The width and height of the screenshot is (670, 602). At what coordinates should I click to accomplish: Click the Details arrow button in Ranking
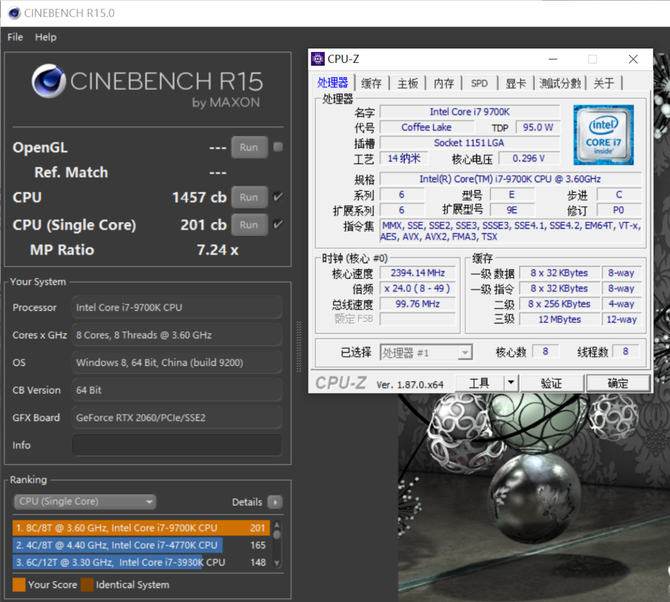point(275,502)
